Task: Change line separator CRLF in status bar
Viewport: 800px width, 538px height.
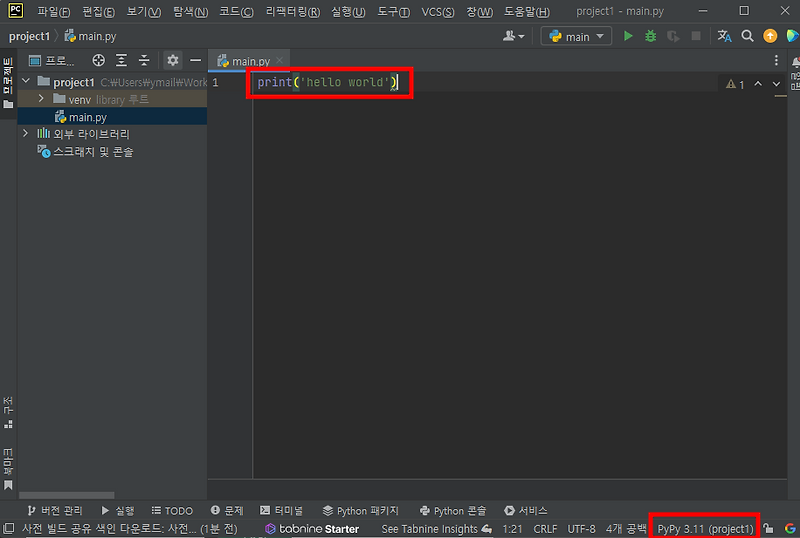Action: (x=545, y=529)
